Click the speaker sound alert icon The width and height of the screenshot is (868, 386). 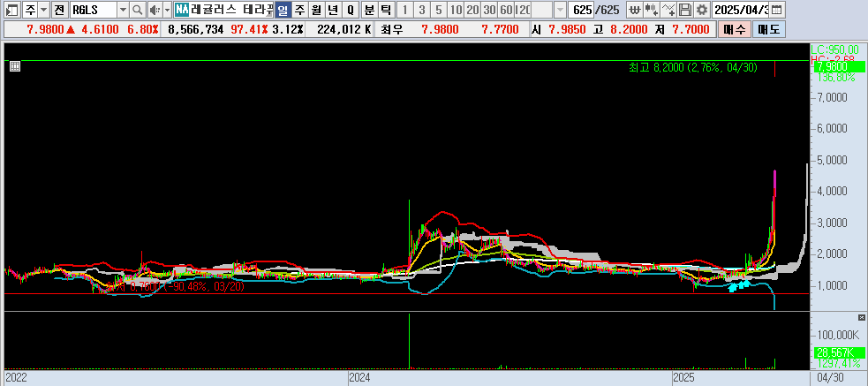point(155,10)
